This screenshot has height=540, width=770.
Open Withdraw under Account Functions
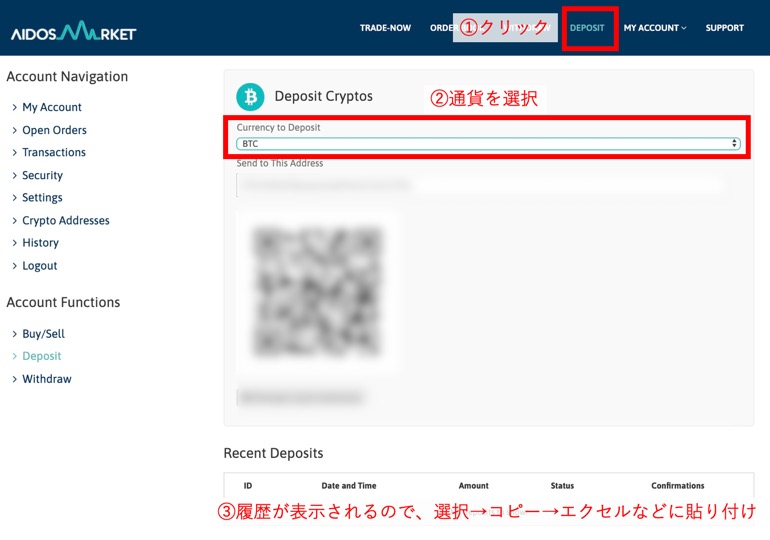(47, 379)
